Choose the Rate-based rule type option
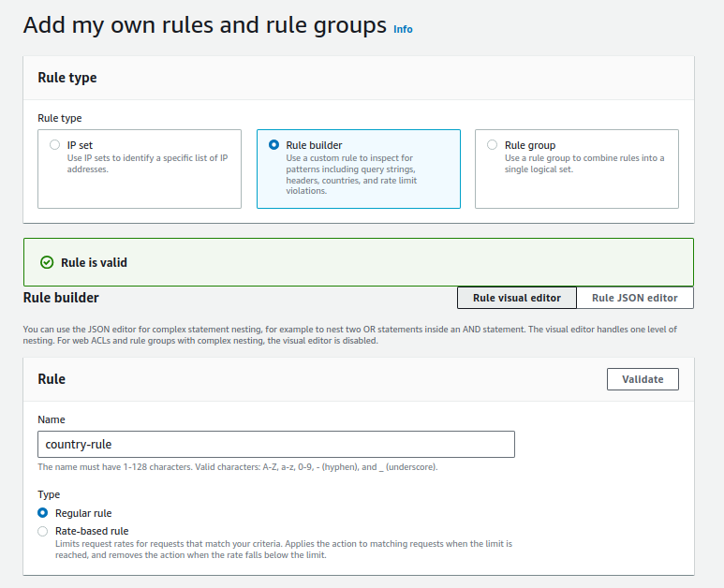The width and height of the screenshot is (724, 588). click(43, 531)
